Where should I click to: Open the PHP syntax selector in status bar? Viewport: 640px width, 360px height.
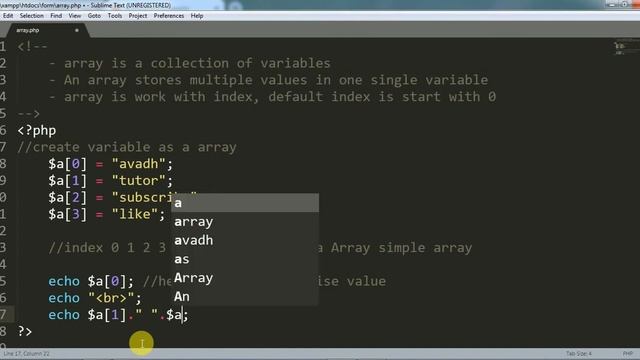627,353
